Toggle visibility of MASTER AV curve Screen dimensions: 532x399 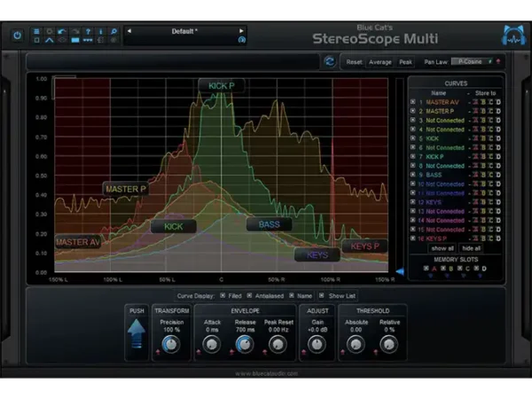click(413, 102)
